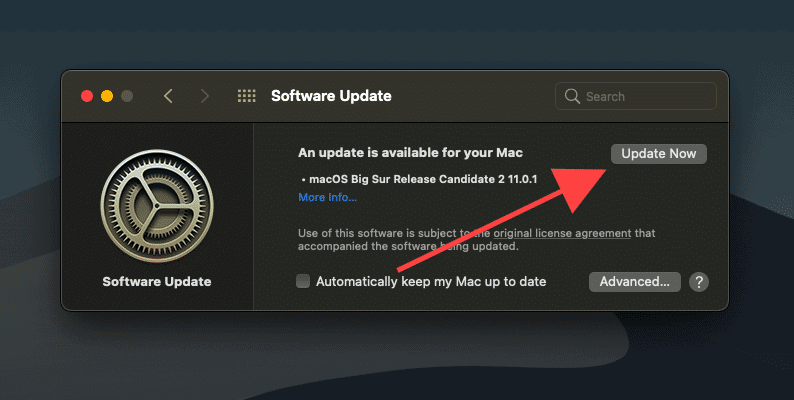Click the magnifying glass search icon
Screen dimensions: 794x400
point(573,97)
